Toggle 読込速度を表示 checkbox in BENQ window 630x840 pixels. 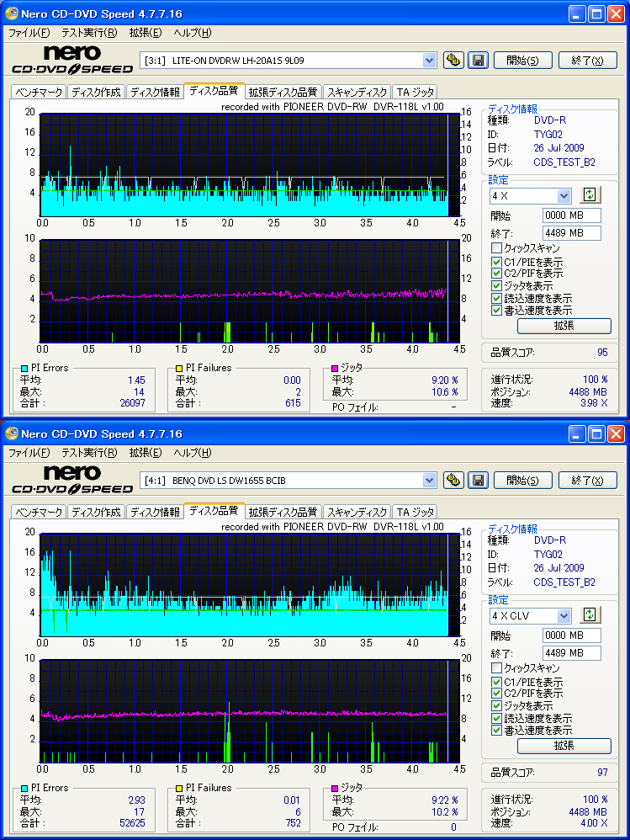click(x=496, y=719)
